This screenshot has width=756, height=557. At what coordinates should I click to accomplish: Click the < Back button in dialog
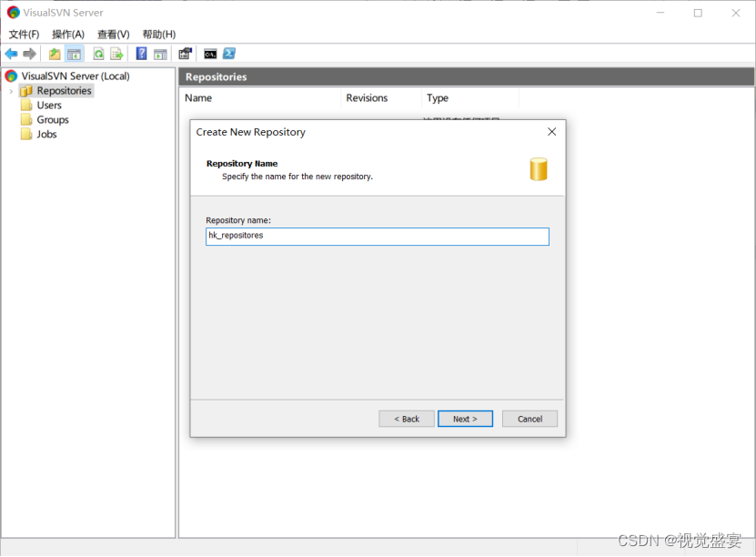407,419
